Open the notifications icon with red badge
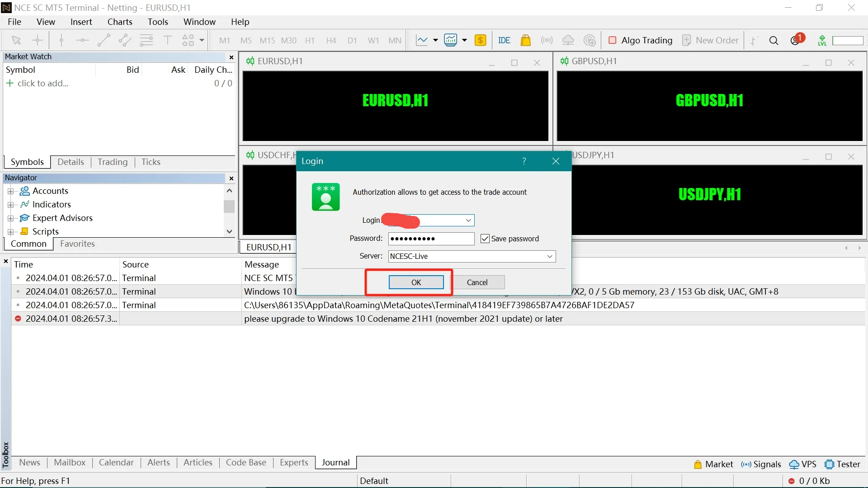 (x=797, y=40)
